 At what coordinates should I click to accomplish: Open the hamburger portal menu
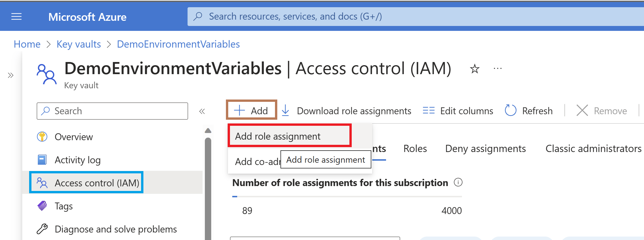16,17
